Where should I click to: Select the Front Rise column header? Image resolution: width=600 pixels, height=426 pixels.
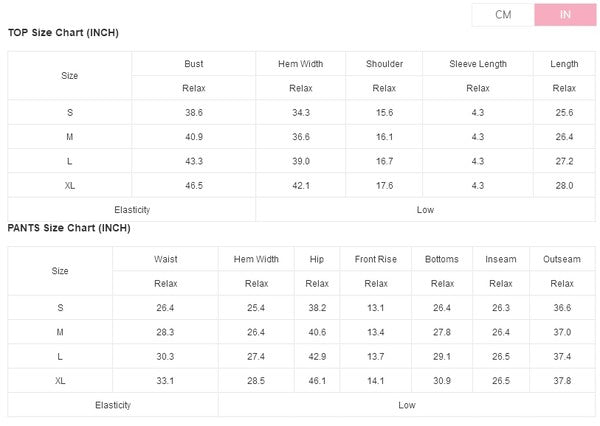tap(376, 259)
